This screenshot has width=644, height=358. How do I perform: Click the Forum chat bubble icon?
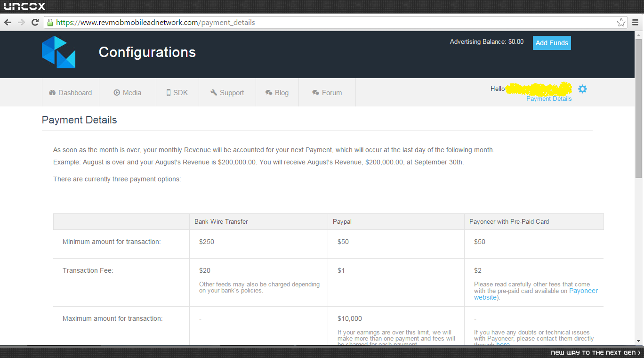pos(316,93)
